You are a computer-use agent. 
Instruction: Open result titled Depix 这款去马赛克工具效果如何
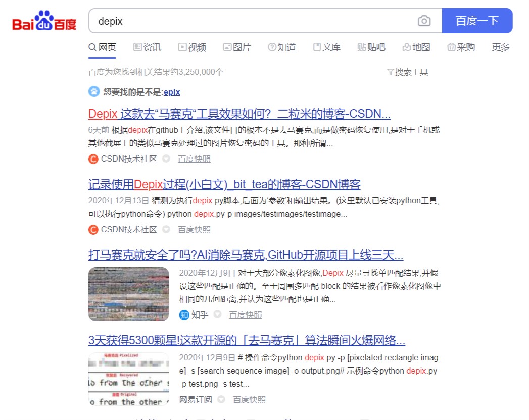point(239,114)
